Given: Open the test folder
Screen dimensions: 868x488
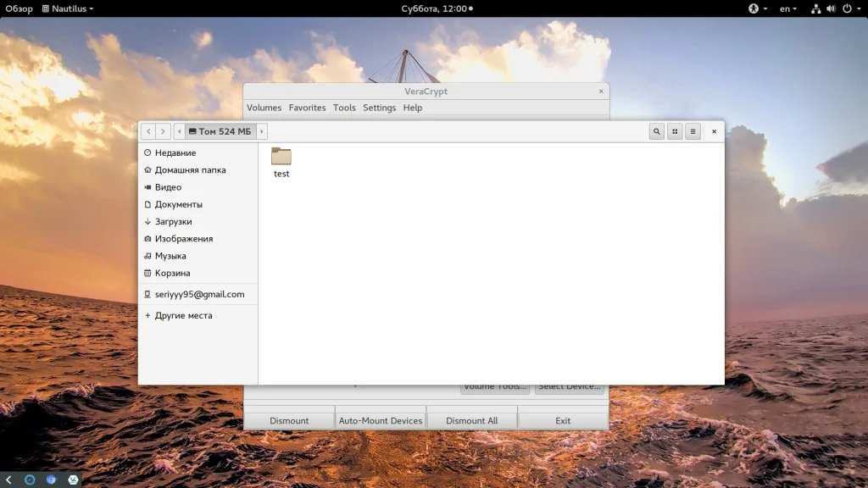Looking at the screenshot, I should coord(281,158).
